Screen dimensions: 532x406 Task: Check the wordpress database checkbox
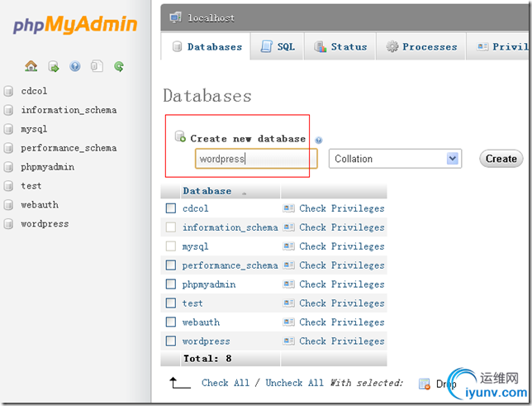[171, 342]
